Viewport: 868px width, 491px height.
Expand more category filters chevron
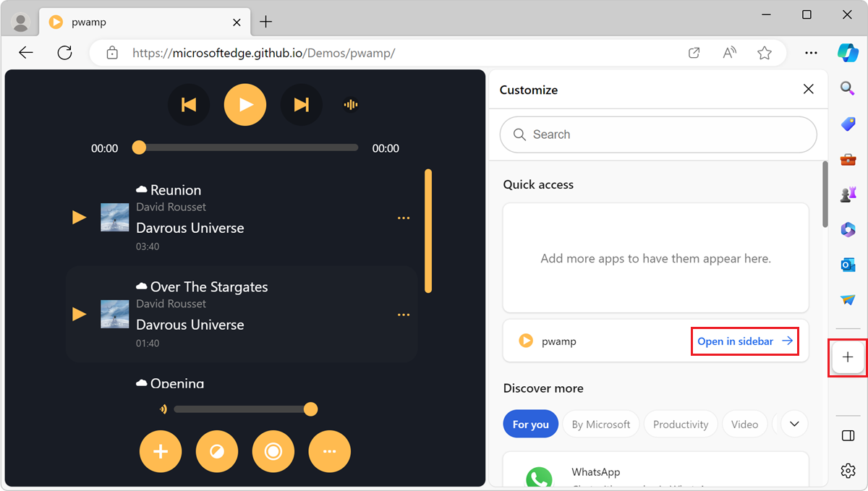793,424
